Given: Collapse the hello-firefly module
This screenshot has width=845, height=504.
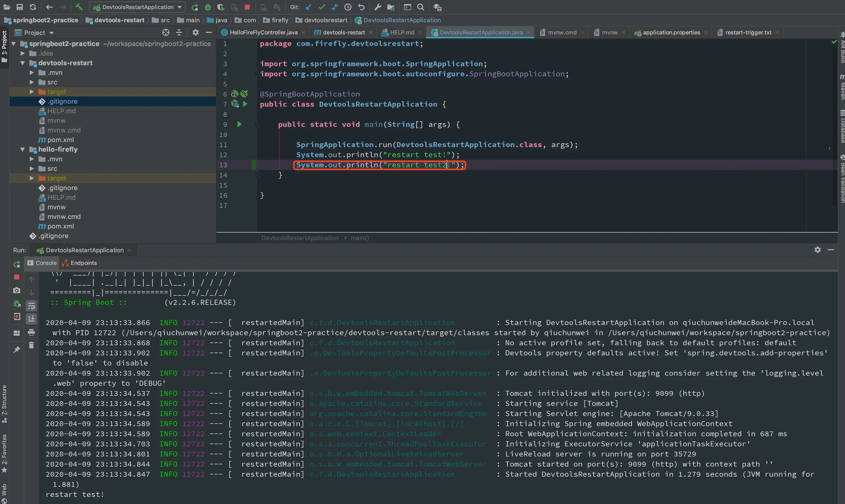Looking at the screenshot, I should coord(22,149).
